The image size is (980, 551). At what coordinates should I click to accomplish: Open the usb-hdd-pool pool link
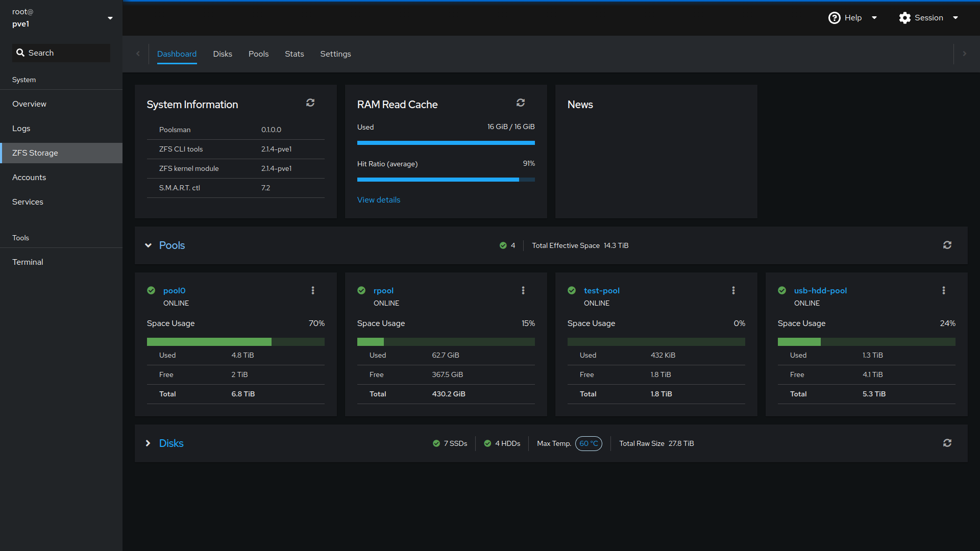820,290
